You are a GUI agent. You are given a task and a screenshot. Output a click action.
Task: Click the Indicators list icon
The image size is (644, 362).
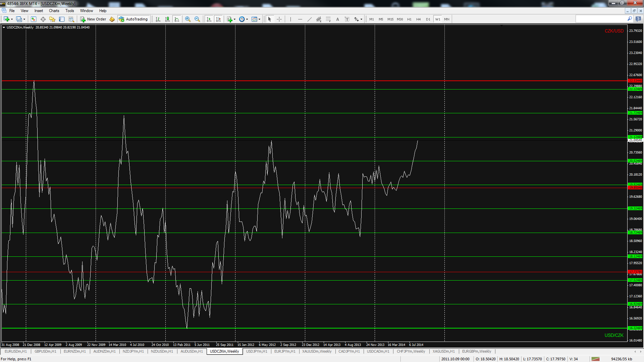point(229,19)
